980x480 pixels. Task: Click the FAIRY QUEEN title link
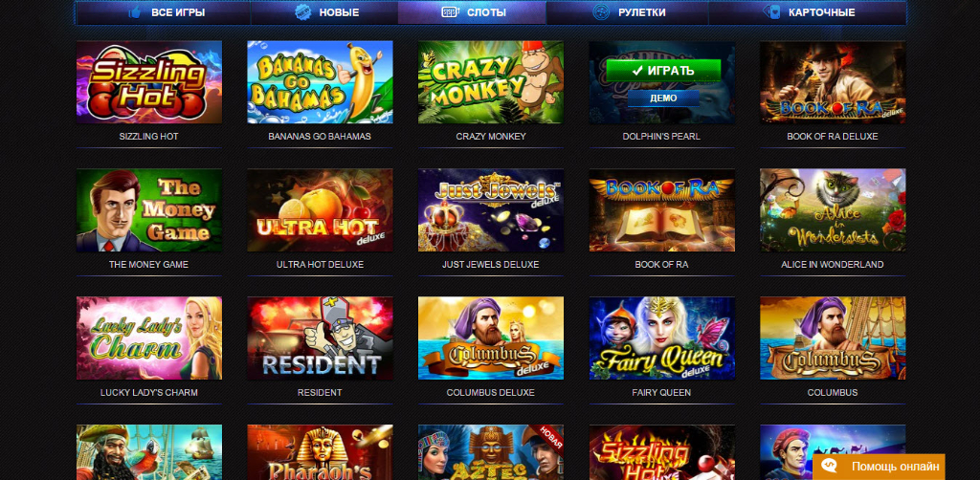coord(661,393)
